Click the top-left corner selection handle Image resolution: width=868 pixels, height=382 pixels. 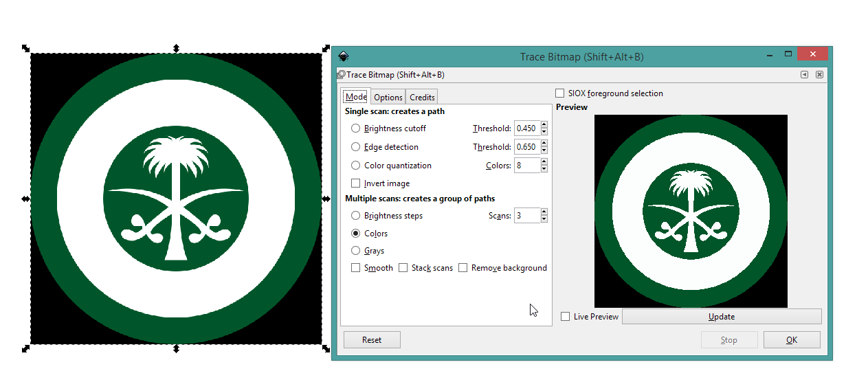point(25,48)
